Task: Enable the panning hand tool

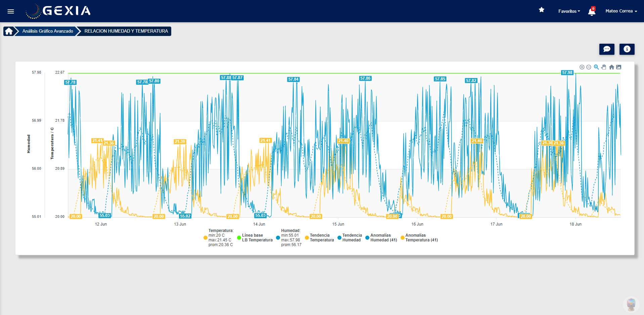Action: (604, 67)
